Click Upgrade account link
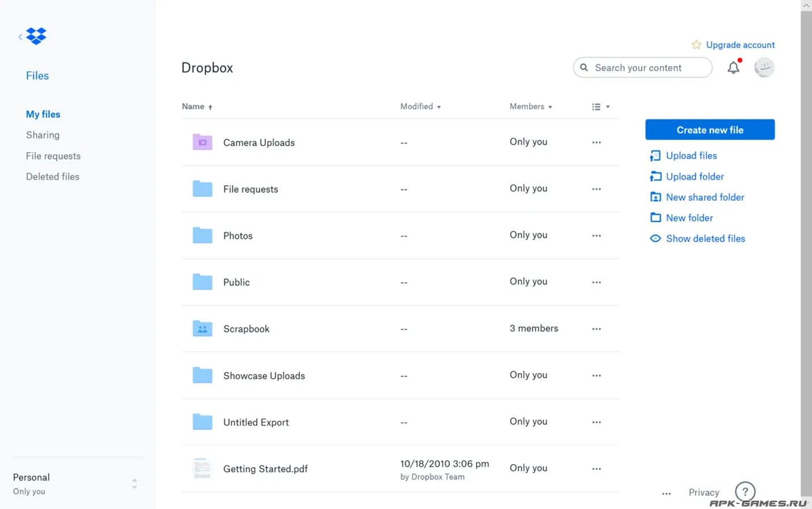The height and width of the screenshot is (509, 812). [x=740, y=45]
